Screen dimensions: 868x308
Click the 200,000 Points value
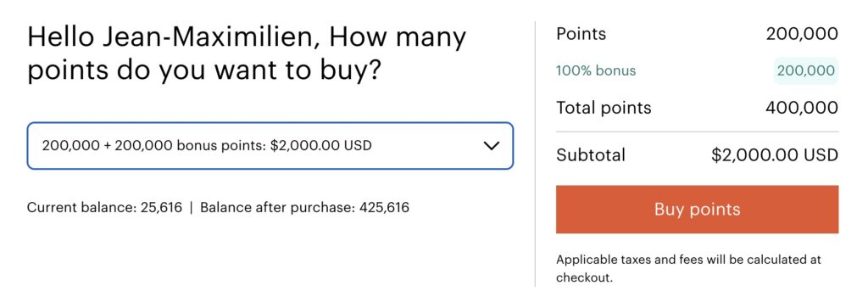click(802, 34)
